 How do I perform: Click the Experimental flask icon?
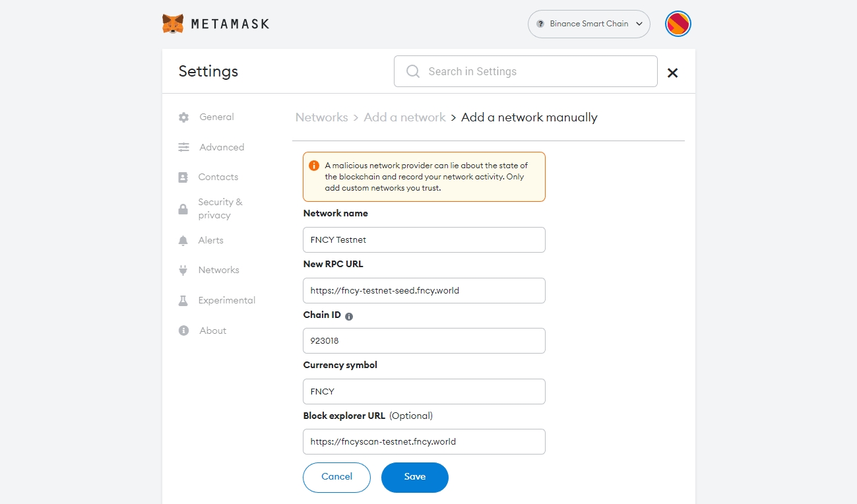coord(183,301)
